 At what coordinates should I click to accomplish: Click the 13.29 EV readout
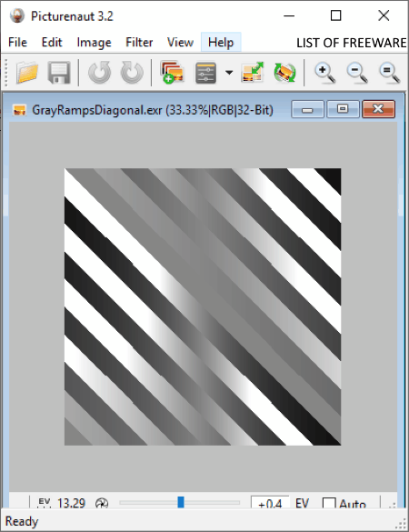(x=71, y=503)
